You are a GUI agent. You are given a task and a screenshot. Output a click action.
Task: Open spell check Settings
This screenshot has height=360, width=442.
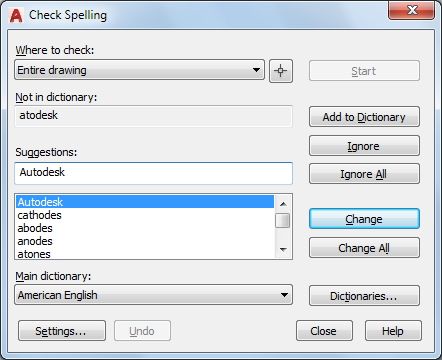click(62, 331)
